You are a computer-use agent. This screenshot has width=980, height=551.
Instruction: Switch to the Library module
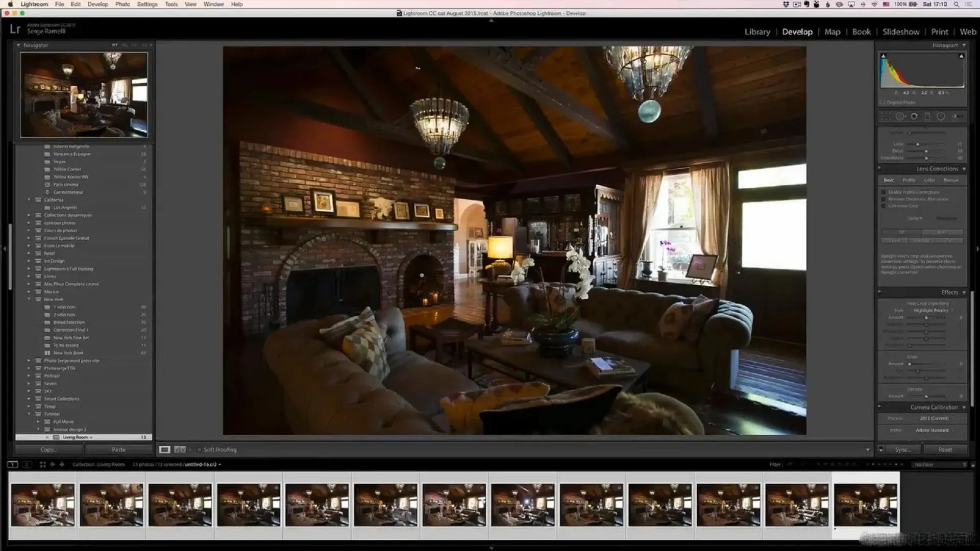point(757,32)
